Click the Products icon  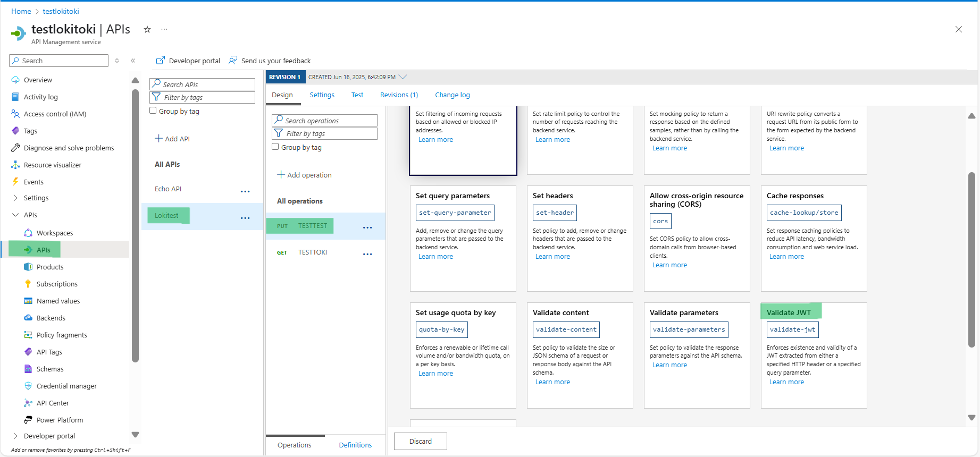coord(28,267)
